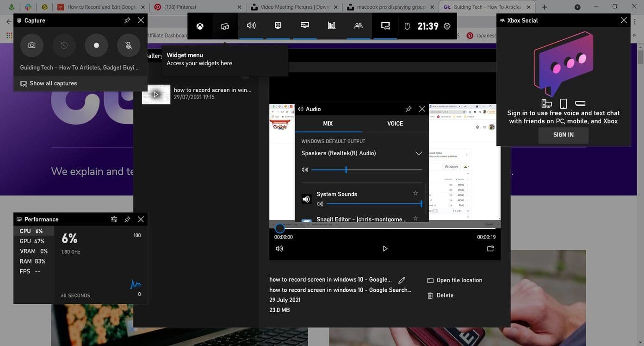
Task: Pin the Capture widget
Action: click(127, 20)
